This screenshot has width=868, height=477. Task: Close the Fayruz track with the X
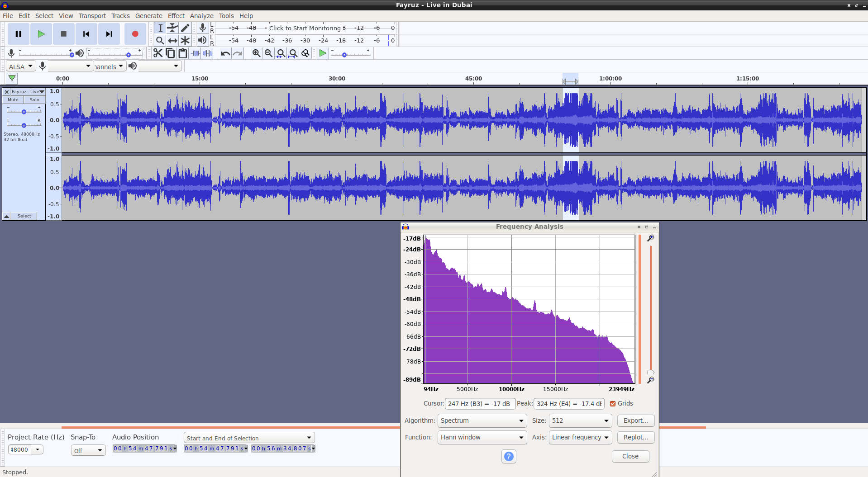click(7, 92)
